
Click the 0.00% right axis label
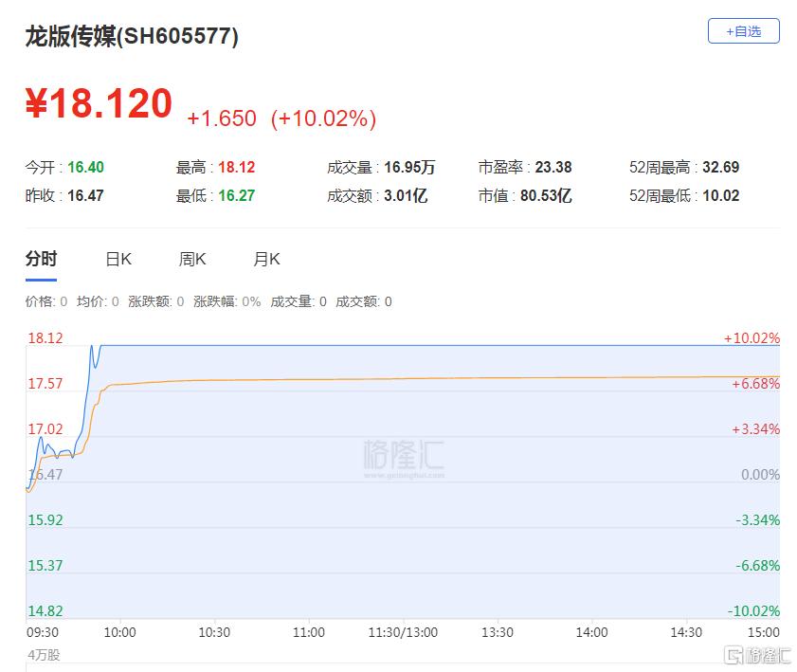(760, 475)
